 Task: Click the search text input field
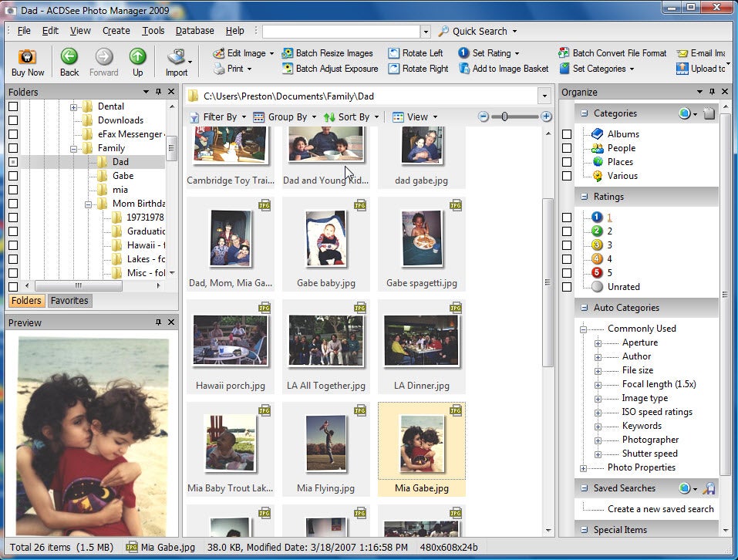click(341, 31)
